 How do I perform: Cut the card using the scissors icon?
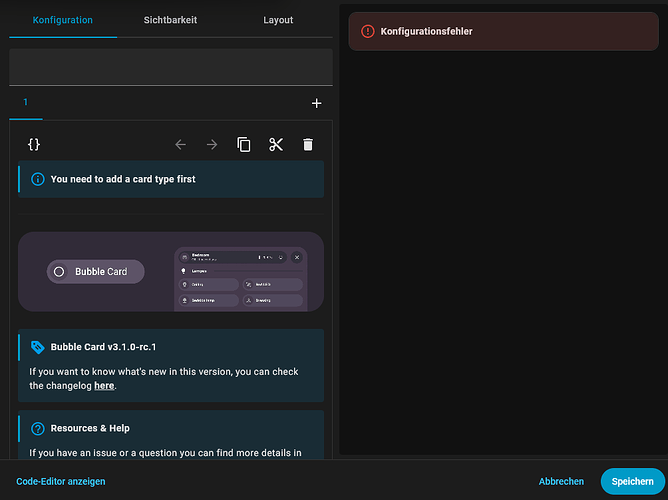coord(276,144)
